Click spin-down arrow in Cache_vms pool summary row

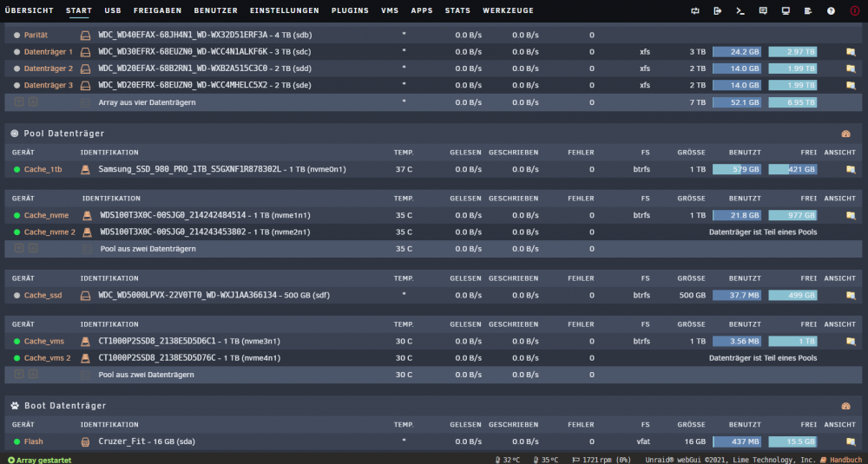(19, 375)
